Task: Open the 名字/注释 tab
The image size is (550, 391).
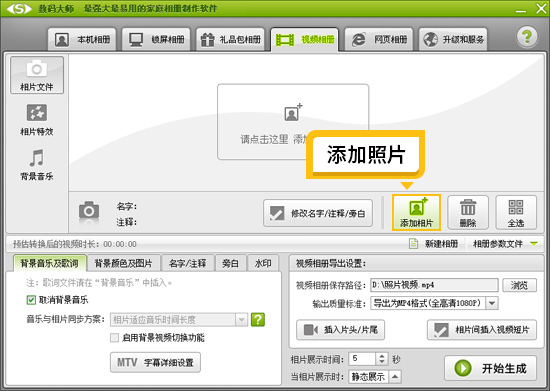Action: [188, 263]
